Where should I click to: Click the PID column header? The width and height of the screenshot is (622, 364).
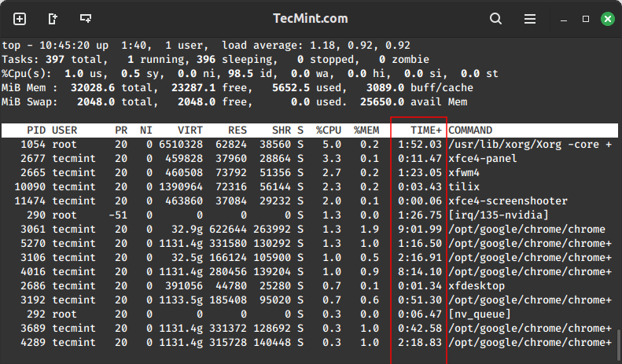(36, 130)
